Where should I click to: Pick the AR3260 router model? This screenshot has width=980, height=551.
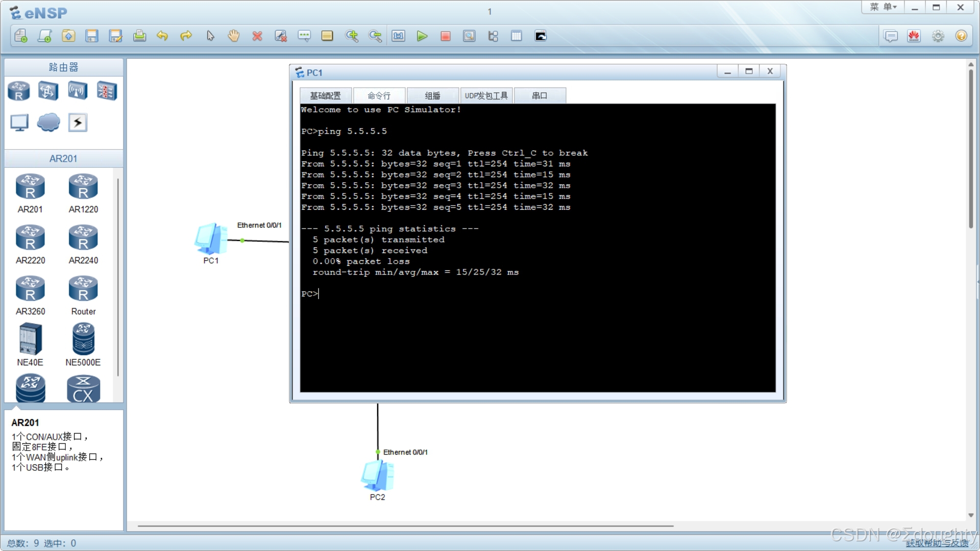tap(30, 295)
